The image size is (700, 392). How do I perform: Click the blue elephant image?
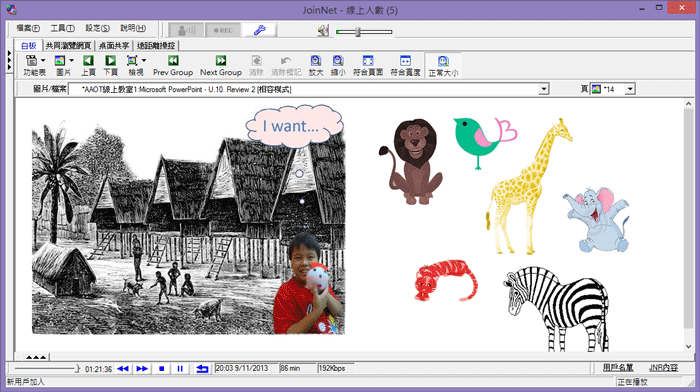(x=596, y=220)
